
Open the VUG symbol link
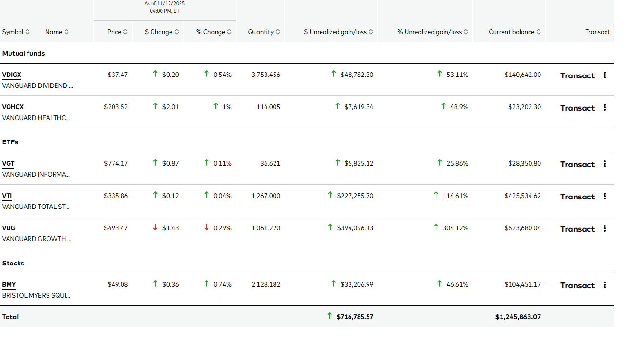pos(9,228)
